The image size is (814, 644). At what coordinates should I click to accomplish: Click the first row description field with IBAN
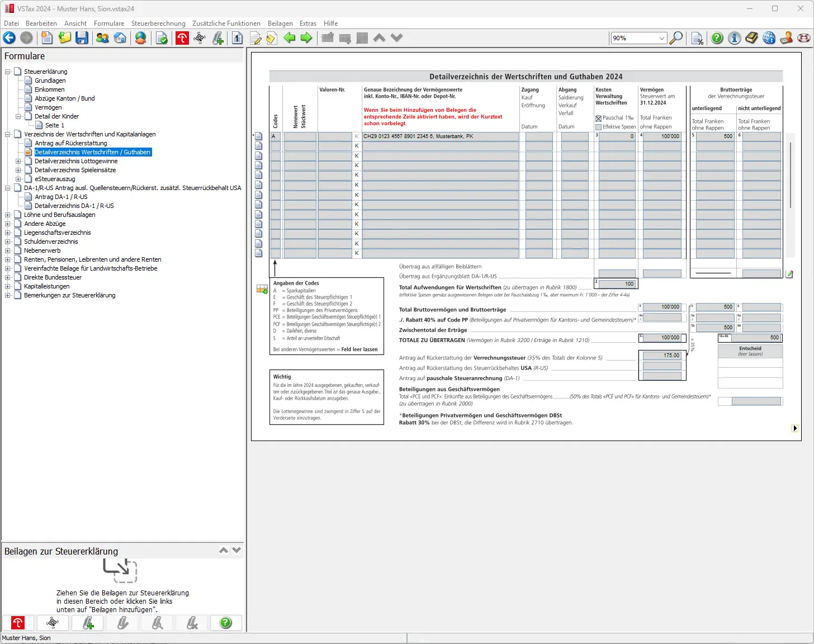point(440,136)
